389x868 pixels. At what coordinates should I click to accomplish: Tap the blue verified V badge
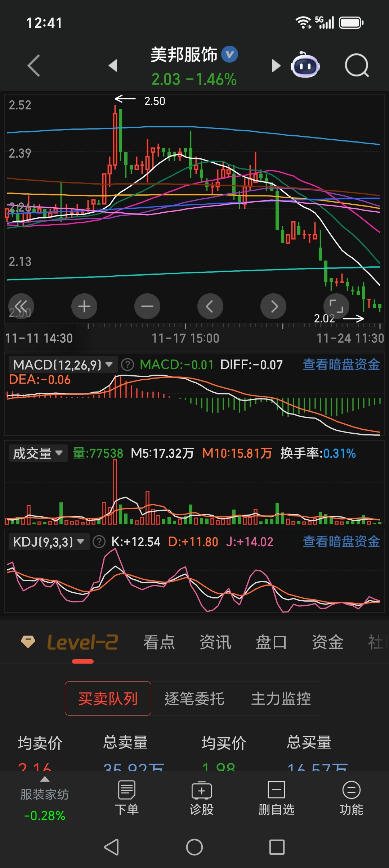pos(229,54)
